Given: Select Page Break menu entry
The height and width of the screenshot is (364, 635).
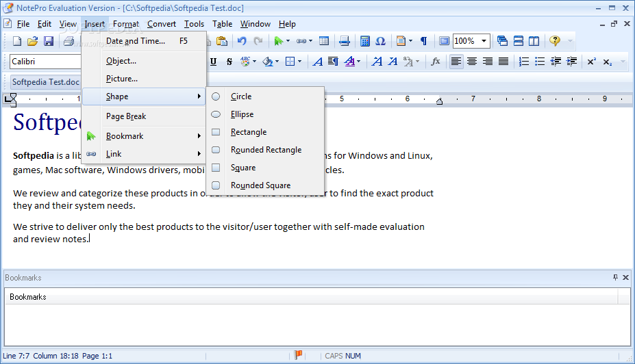Looking at the screenshot, I should 144,116.
